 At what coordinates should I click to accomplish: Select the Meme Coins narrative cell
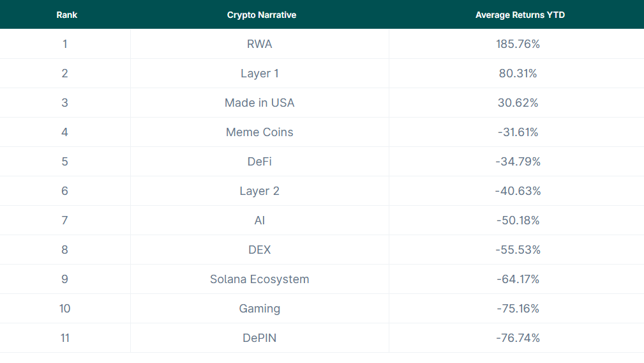pos(260,132)
